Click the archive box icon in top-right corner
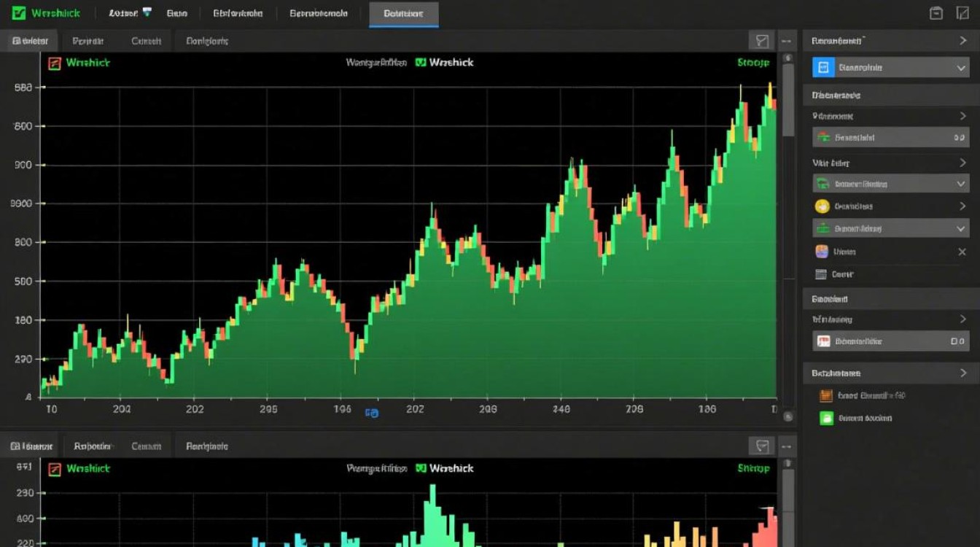Viewport: 980px width, 547px height. tap(937, 13)
